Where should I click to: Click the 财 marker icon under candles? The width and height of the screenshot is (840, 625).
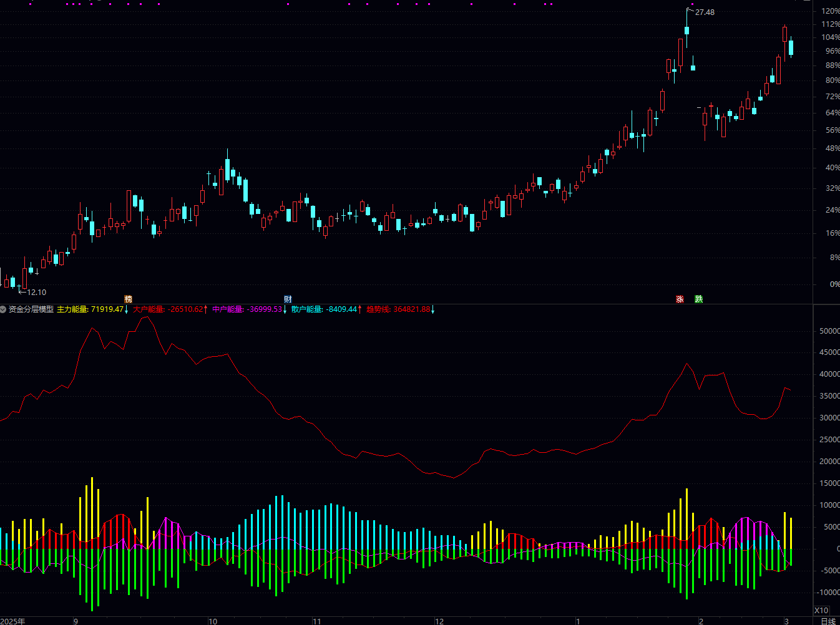[x=288, y=299]
